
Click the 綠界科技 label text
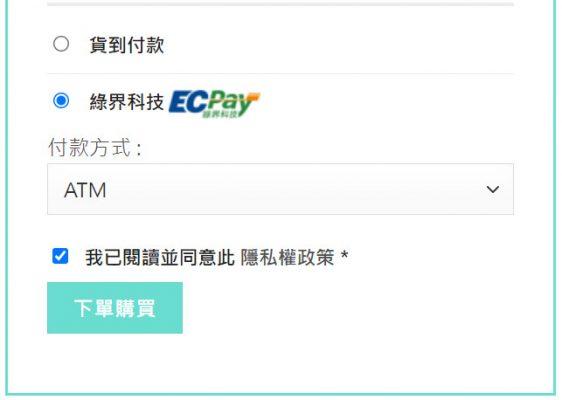[x=127, y=101]
